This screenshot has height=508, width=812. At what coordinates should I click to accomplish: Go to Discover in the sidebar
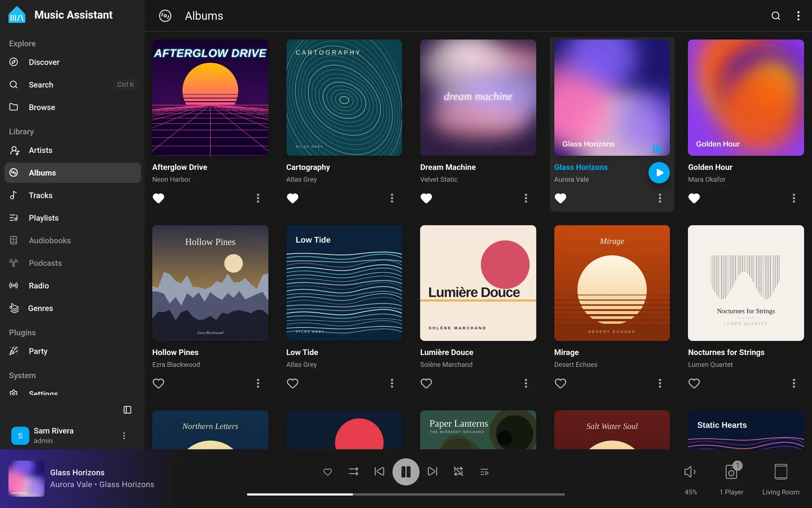tap(72, 62)
